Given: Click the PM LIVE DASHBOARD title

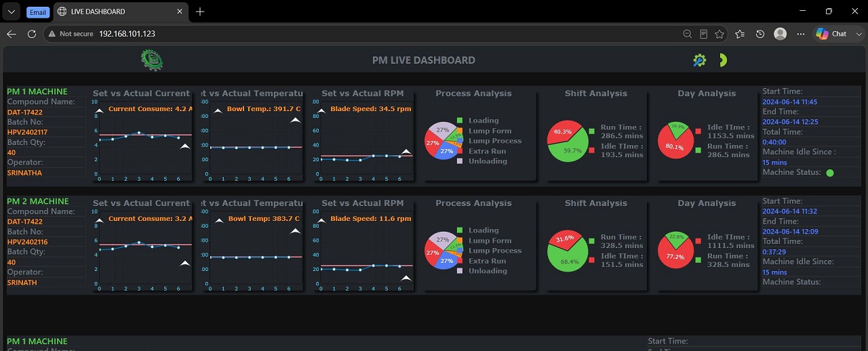Looking at the screenshot, I should pos(424,60).
